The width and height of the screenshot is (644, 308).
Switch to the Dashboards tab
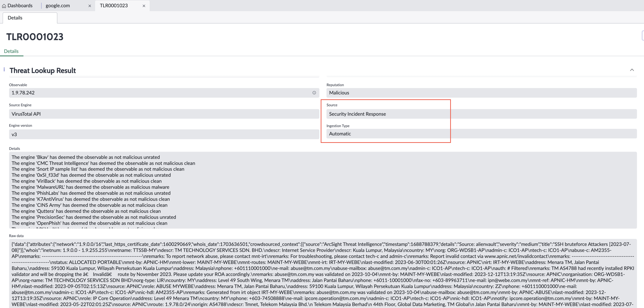coord(18,6)
